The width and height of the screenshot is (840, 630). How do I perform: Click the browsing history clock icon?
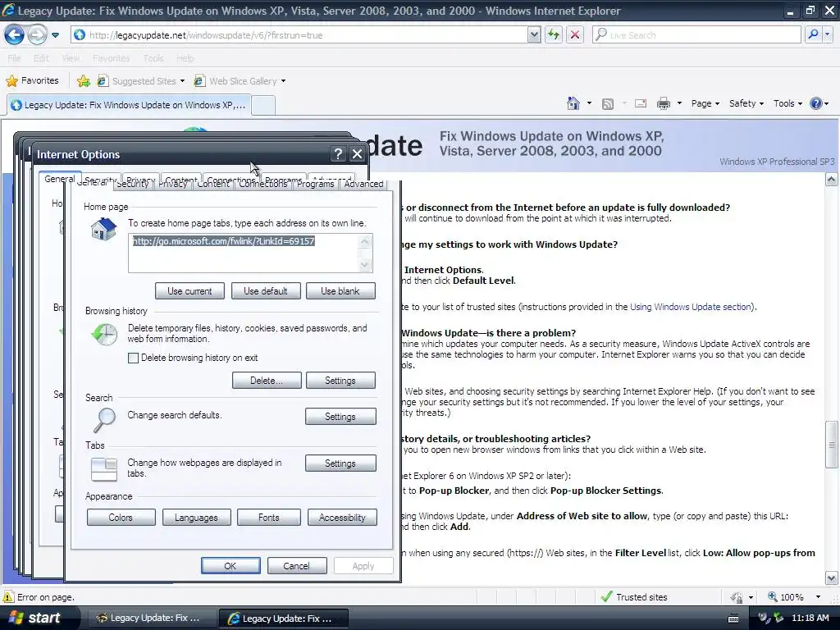point(104,334)
